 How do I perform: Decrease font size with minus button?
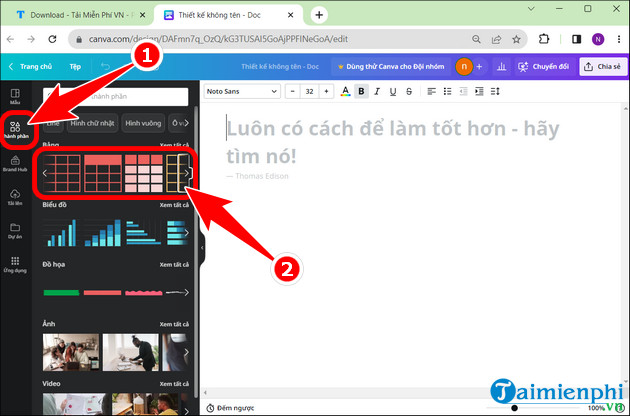[x=292, y=92]
